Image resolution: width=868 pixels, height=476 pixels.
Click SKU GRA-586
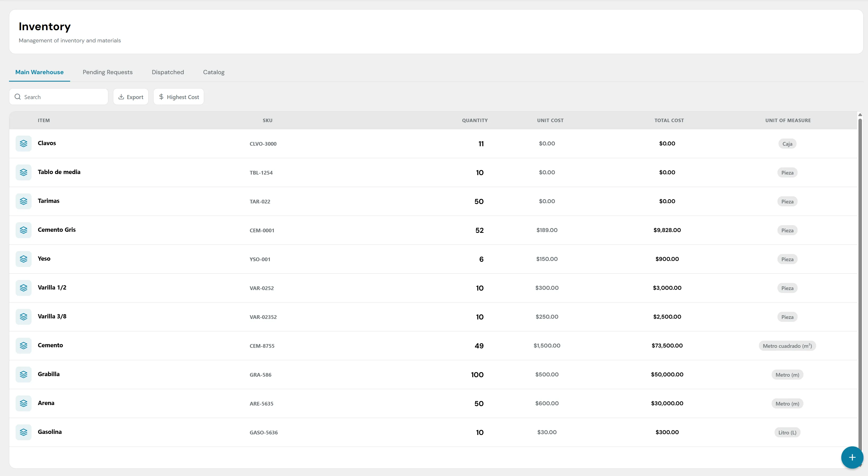tap(260, 375)
